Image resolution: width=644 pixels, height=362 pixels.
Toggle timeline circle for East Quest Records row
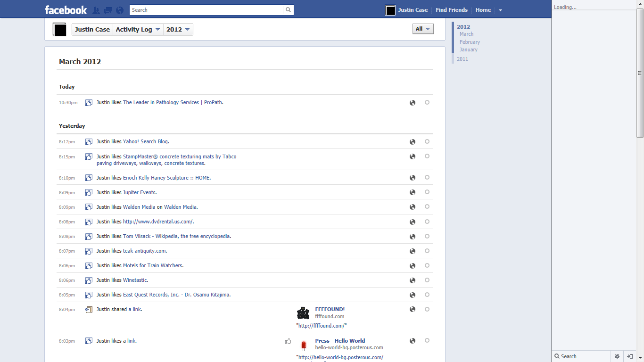pos(427,295)
